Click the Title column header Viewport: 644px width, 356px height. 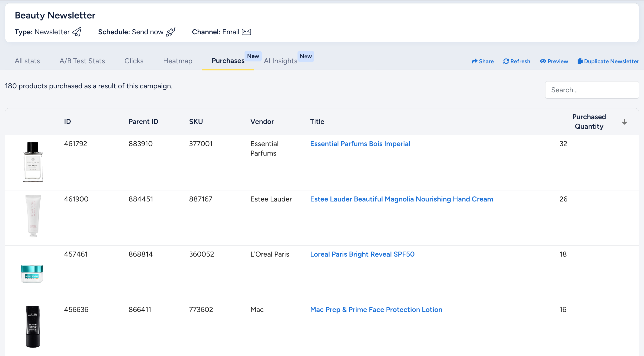[317, 122]
